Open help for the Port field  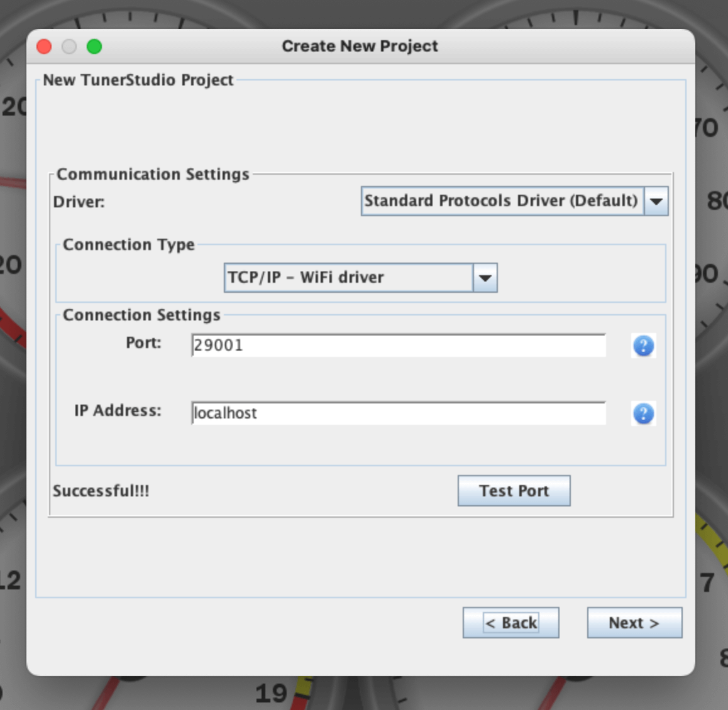pyautogui.click(x=644, y=346)
